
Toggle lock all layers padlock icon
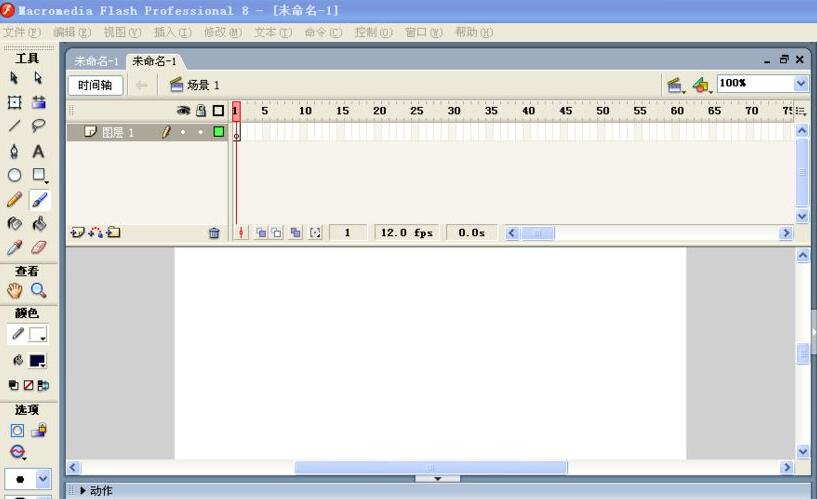click(201, 110)
